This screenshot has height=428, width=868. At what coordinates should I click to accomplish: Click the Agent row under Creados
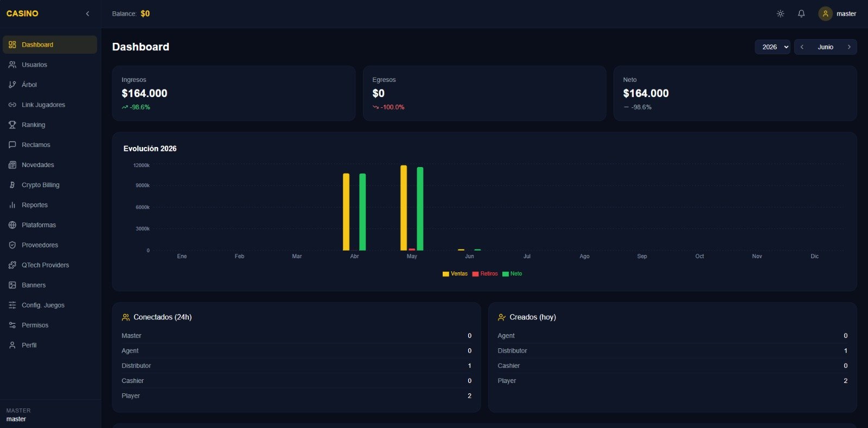(x=672, y=336)
